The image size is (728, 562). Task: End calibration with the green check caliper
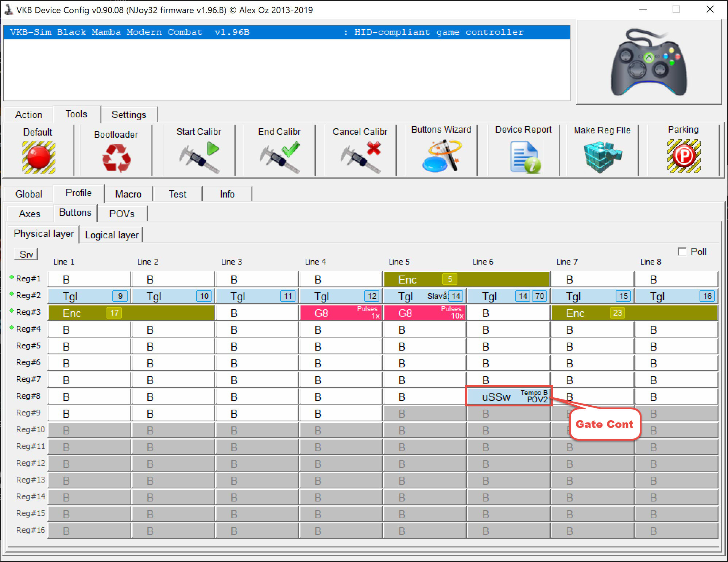point(279,157)
